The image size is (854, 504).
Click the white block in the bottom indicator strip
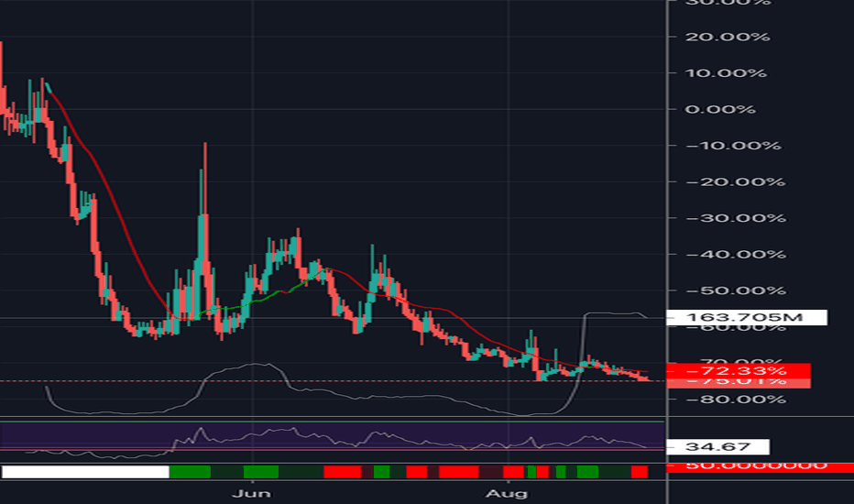(85, 472)
